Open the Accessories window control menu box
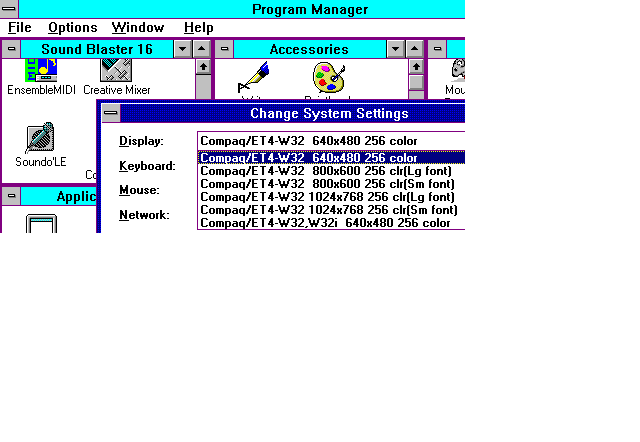 pos(224,49)
